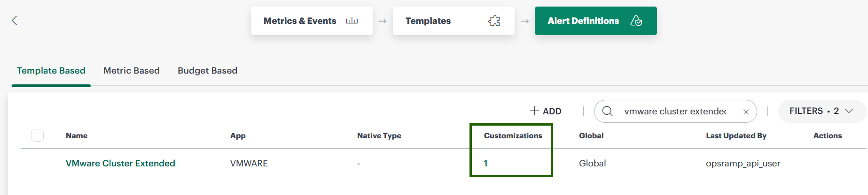
Task: Click the Native Type dash value cell
Action: coord(359,164)
